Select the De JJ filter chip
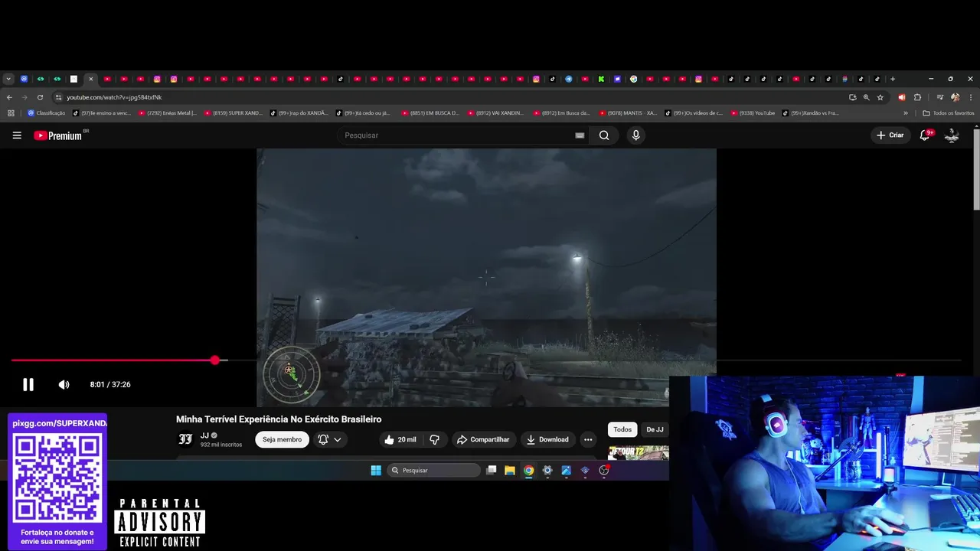Screen dimensions: 980x551 point(655,429)
